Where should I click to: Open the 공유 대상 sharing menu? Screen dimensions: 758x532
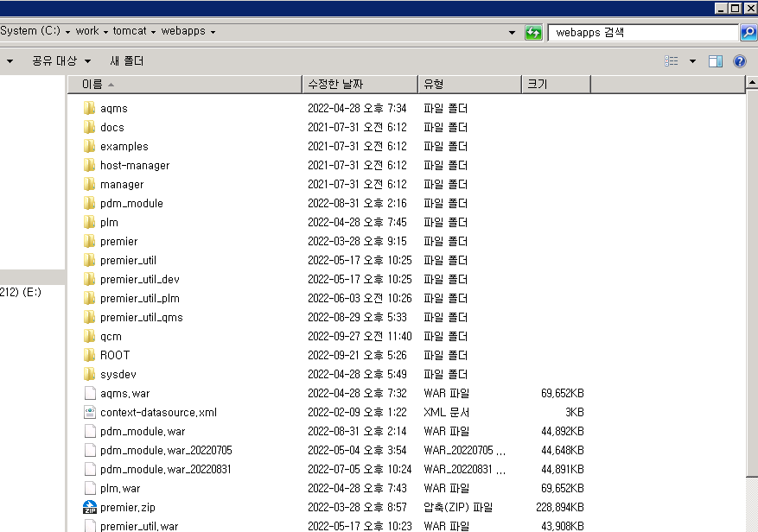pos(53,60)
